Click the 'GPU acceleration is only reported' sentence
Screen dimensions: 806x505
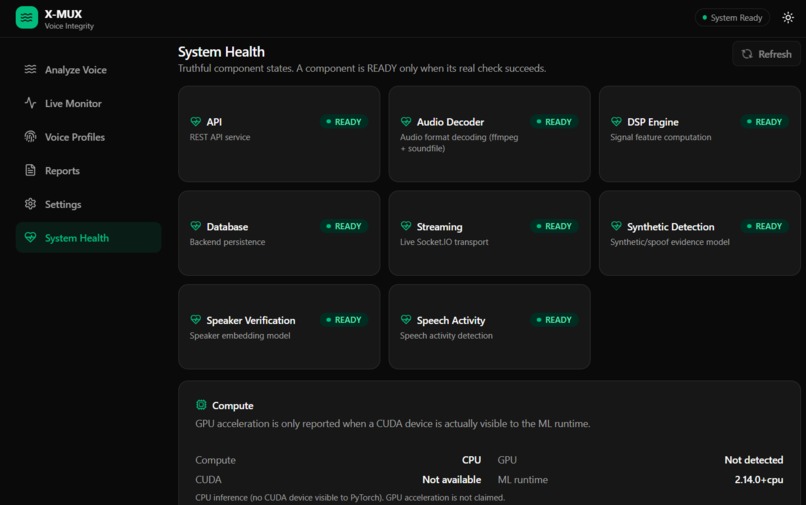tap(393, 424)
